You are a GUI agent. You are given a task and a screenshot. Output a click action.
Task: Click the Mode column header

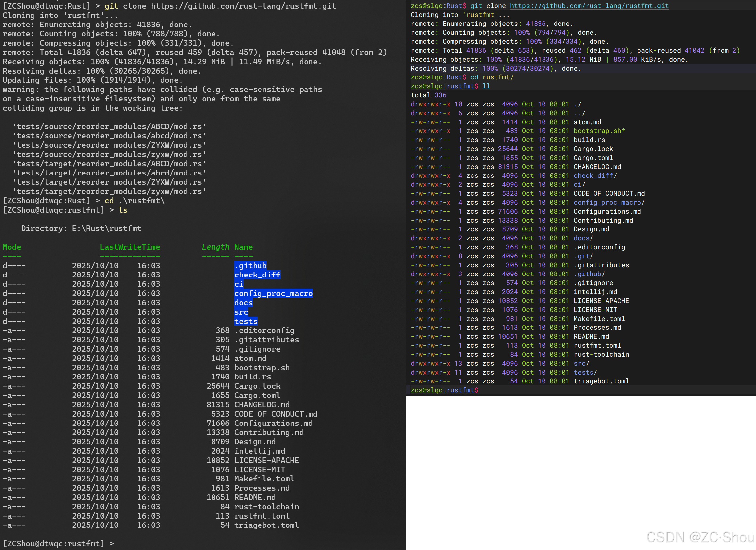(12, 247)
